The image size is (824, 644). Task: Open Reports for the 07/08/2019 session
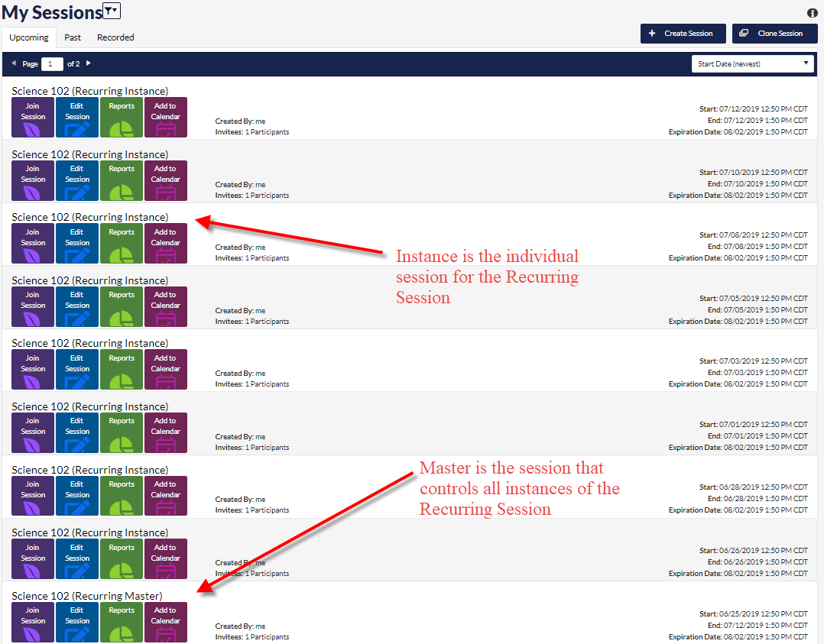tap(122, 244)
